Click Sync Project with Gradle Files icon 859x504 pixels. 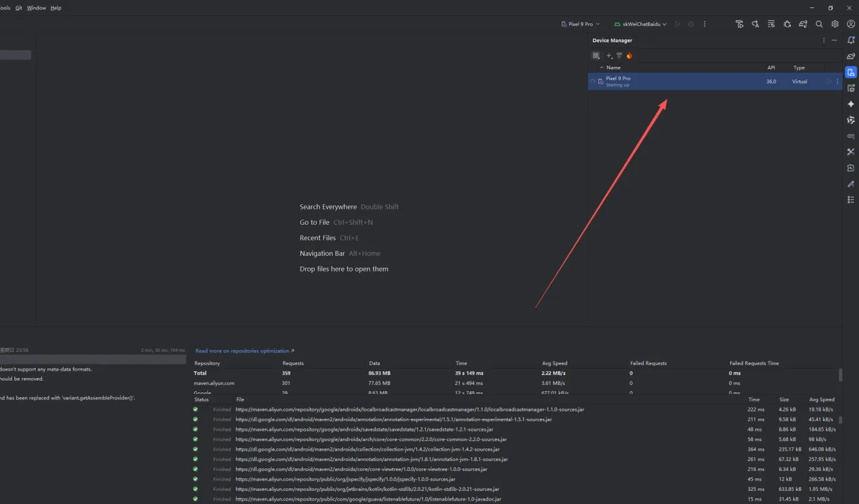tap(803, 24)
